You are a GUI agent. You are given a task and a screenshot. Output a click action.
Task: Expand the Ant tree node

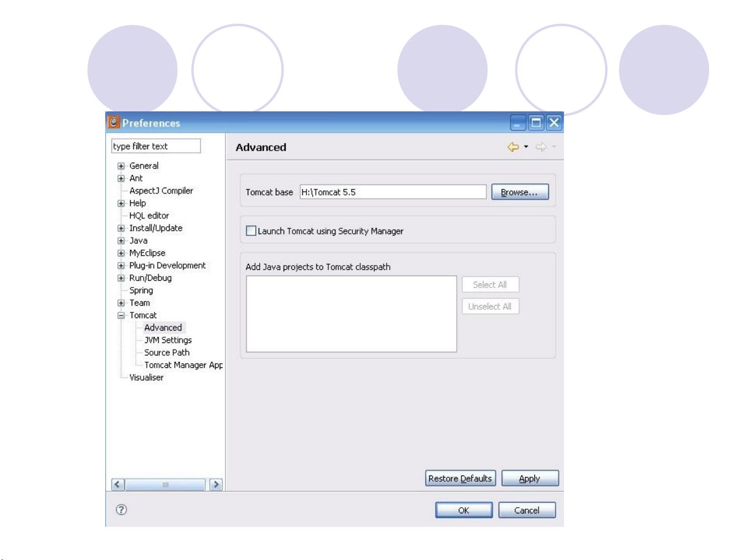pyautogui.click(x=121, y=179)
